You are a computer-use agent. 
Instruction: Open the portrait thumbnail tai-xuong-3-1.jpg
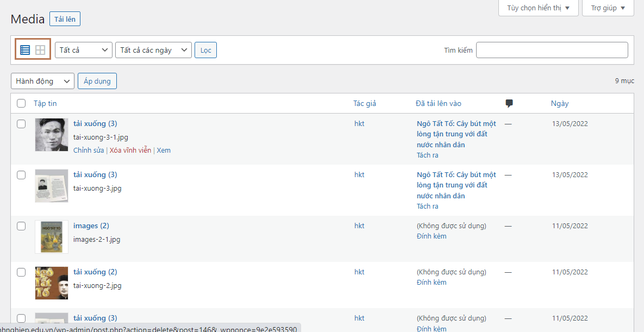point(52,135)
